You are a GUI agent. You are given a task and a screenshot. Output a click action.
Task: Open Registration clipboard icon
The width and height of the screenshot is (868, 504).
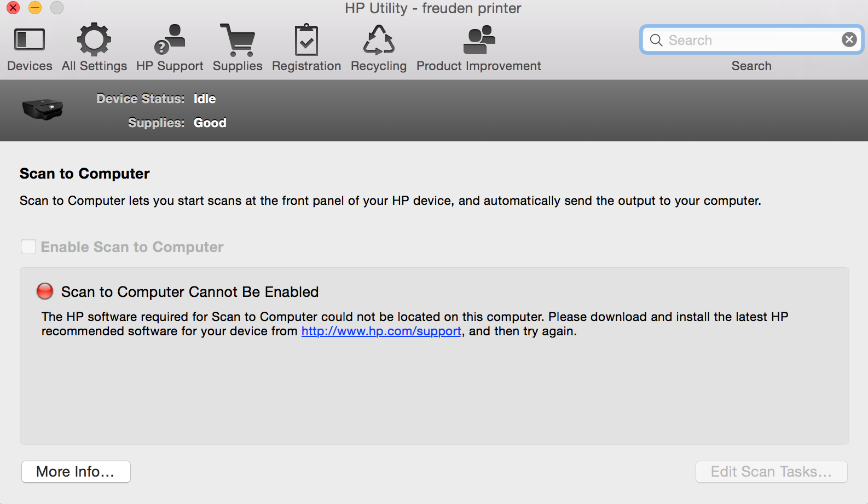tap(306, 39)
